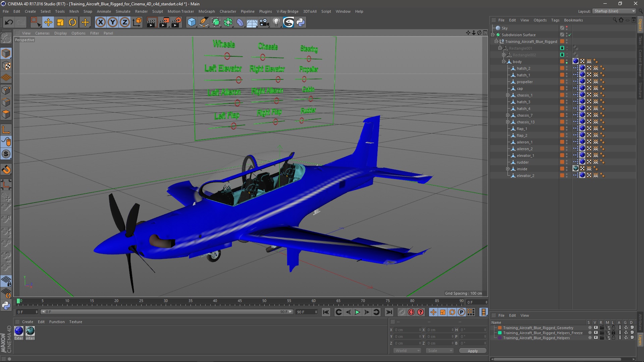Click orange layer color of Training_Aircraft_Blue_Rigged

point(562,42)
